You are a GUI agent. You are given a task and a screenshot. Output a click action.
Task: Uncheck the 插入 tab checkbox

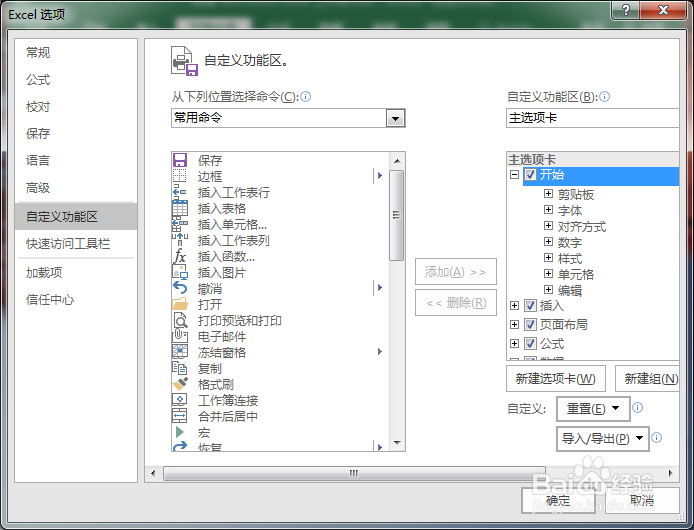click(530, 306)
